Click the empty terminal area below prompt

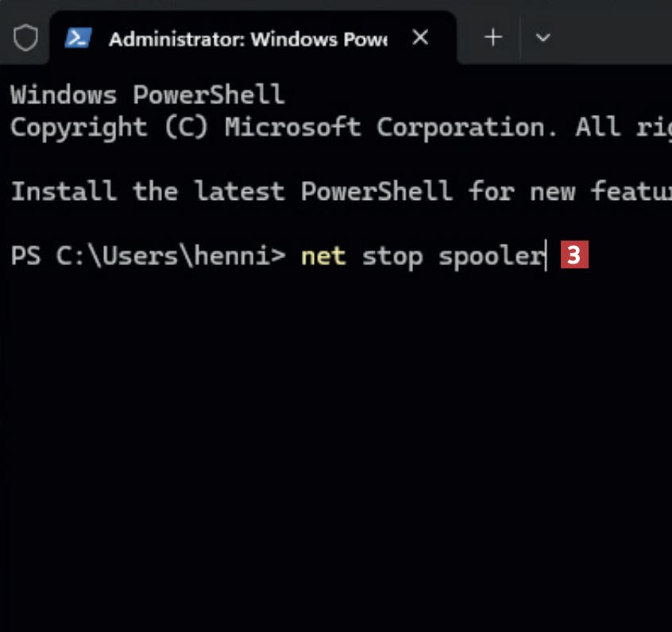tap(334, 445)
